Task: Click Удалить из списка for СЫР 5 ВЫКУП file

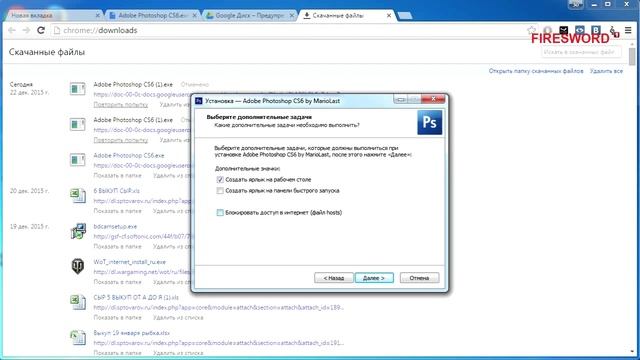Action: click(178, 318)
